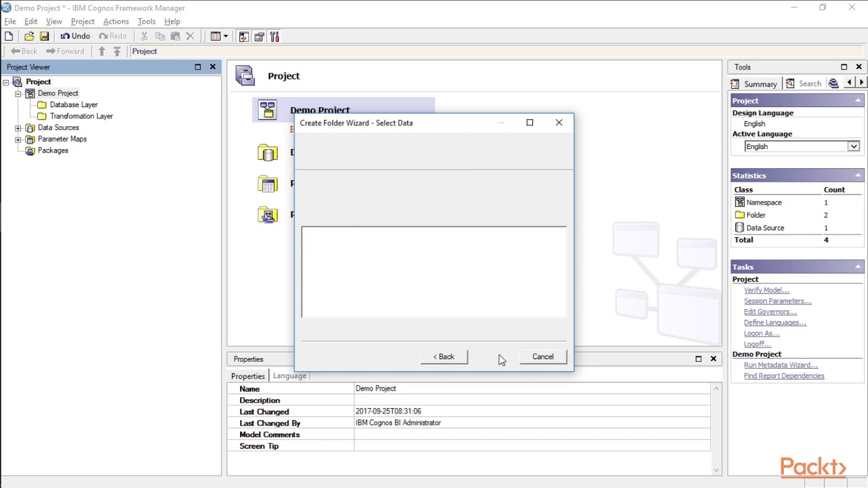Click the Description value field in Properties
868x488 pixels.
[532, 401]
